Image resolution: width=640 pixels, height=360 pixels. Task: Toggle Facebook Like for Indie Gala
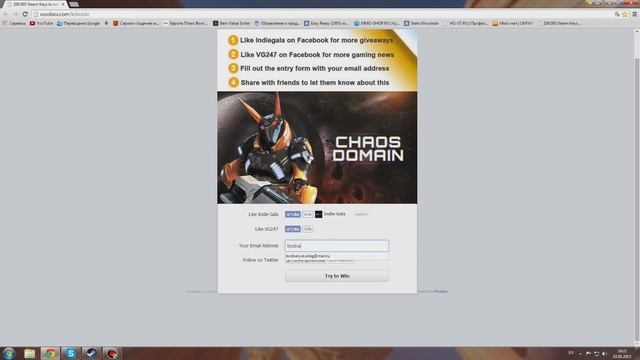293,214
